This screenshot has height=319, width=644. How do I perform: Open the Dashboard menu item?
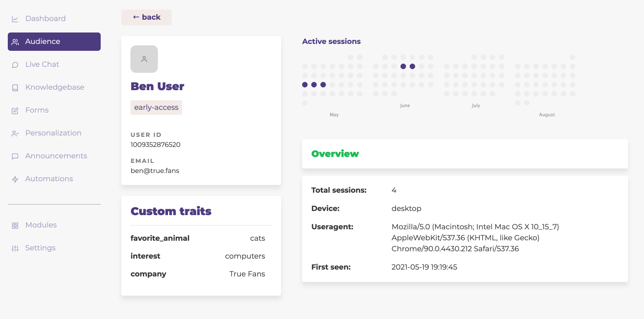45,19
